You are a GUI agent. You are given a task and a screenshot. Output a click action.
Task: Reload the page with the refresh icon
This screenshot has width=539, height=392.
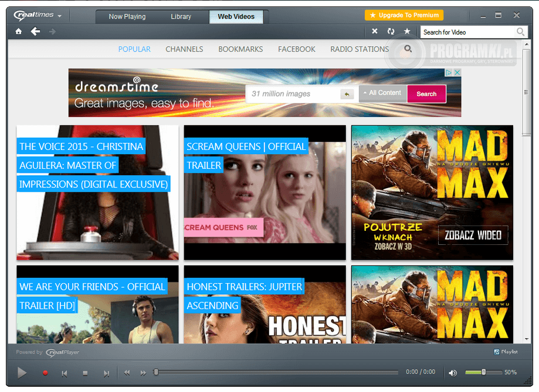[391, 31]
